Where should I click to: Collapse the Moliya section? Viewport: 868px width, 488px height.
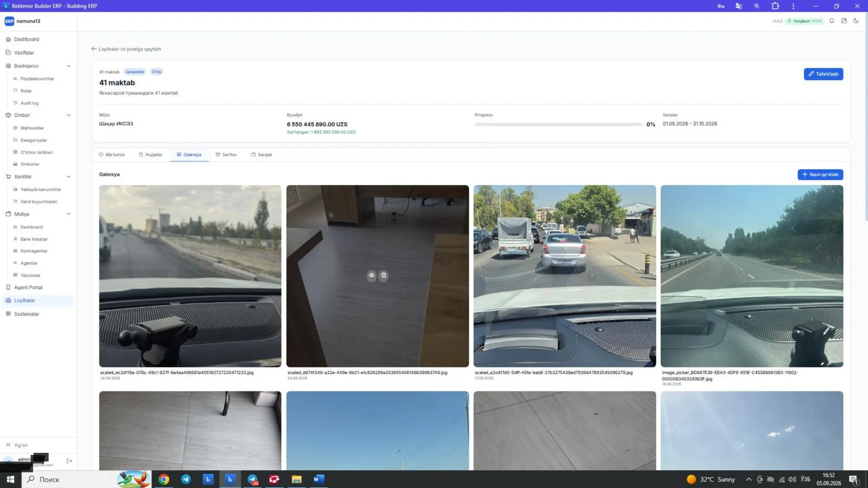68,214
